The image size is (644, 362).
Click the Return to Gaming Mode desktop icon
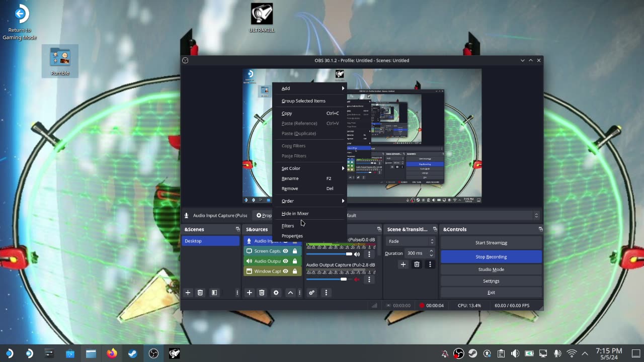(20, 23)
